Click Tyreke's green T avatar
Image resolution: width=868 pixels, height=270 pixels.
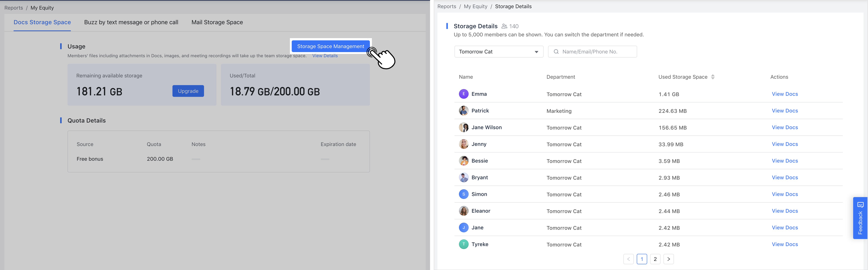click(x=464, y=244)
